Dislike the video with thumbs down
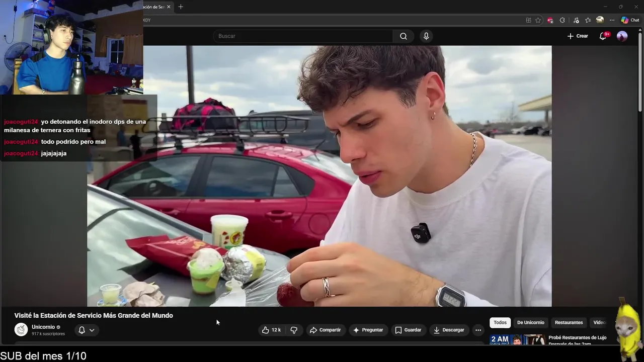 (294, 330)
